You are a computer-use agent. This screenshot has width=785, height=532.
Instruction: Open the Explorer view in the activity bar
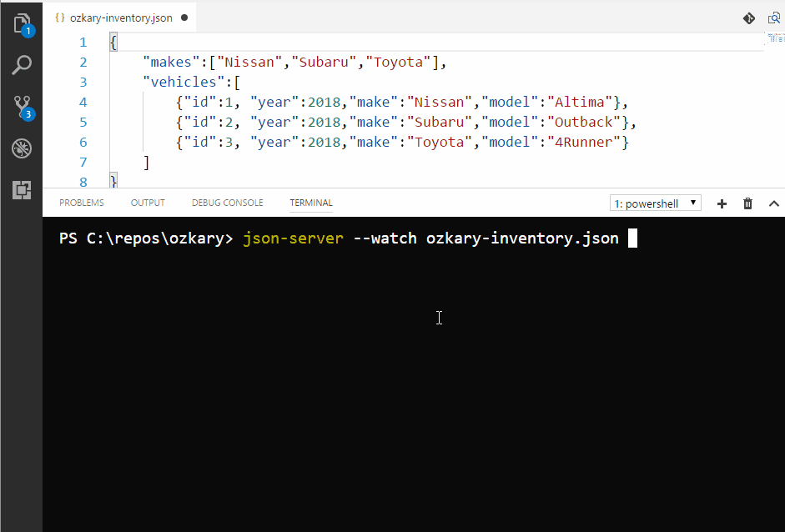pos(21,23)
